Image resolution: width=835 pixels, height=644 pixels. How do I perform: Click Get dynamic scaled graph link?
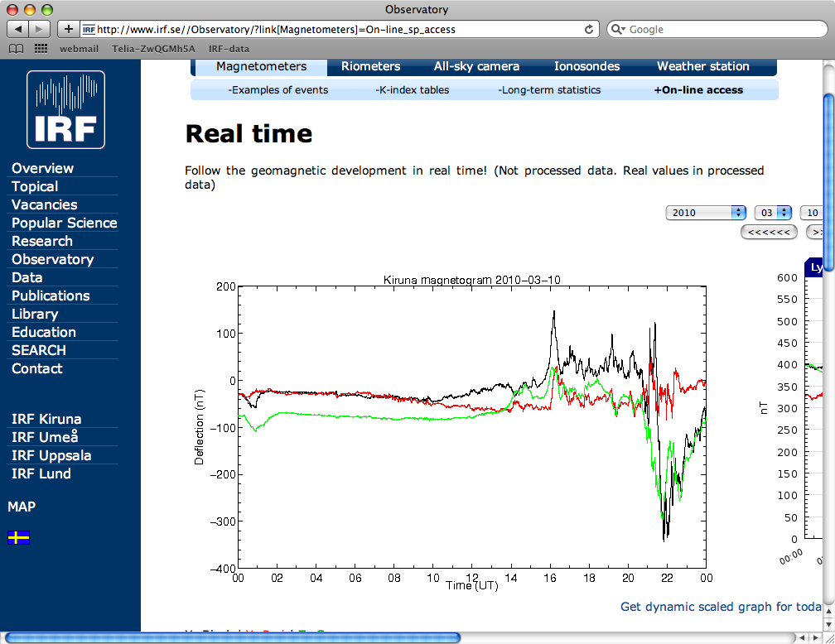(721, 607)
